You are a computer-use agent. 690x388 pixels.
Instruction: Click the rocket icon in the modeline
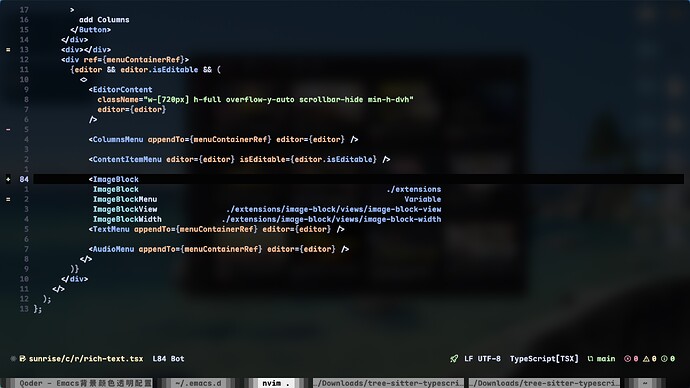click(x=454, y=359)
